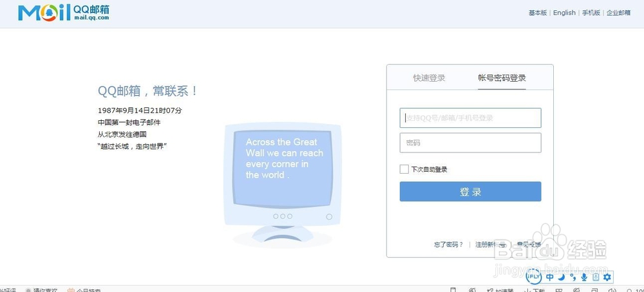Switch to the 帐号密码登录 tab
The image size is (644, 292).
502,78
